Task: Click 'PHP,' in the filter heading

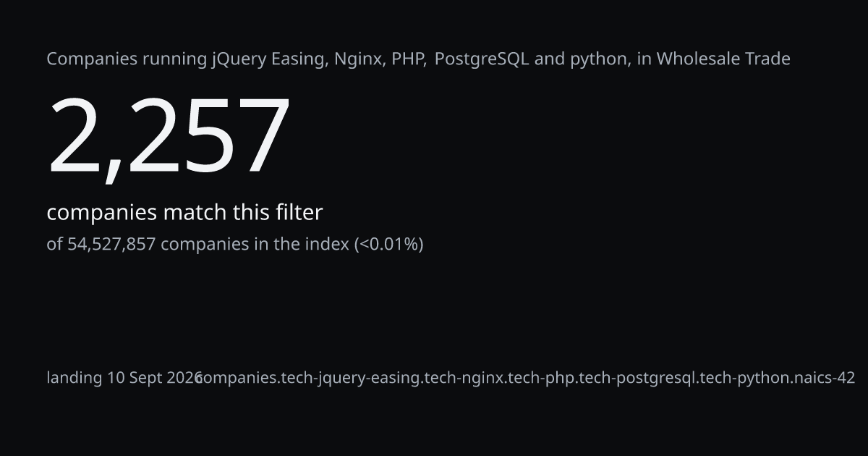Action: click(x=409, y=59)
